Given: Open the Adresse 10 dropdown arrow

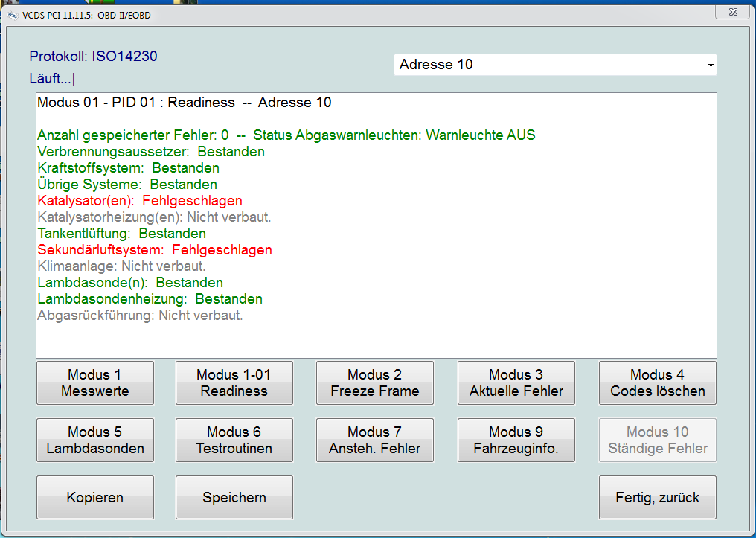Looking at the screenshot, I should click(x=710, y=65).
